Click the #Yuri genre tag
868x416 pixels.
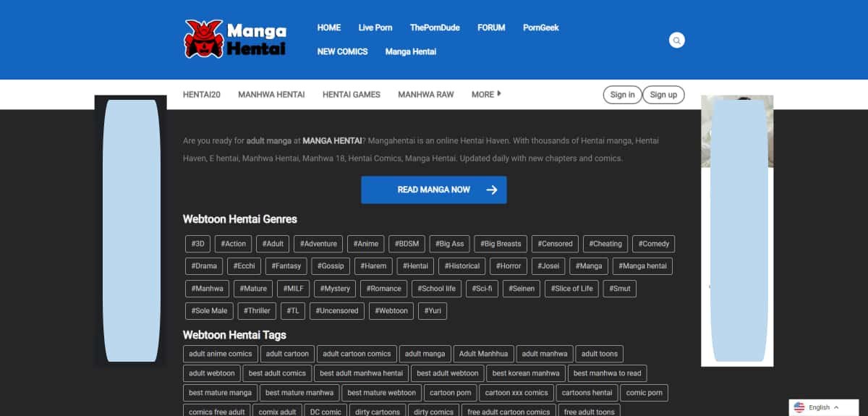tap(433, 311)
